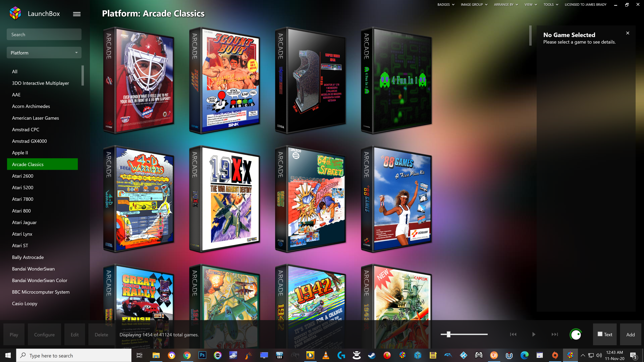The width and height of the screenshot is (644, 362).
Task: Select the Bandai WonderSwan Color platform
Action: tap(42, 281)
